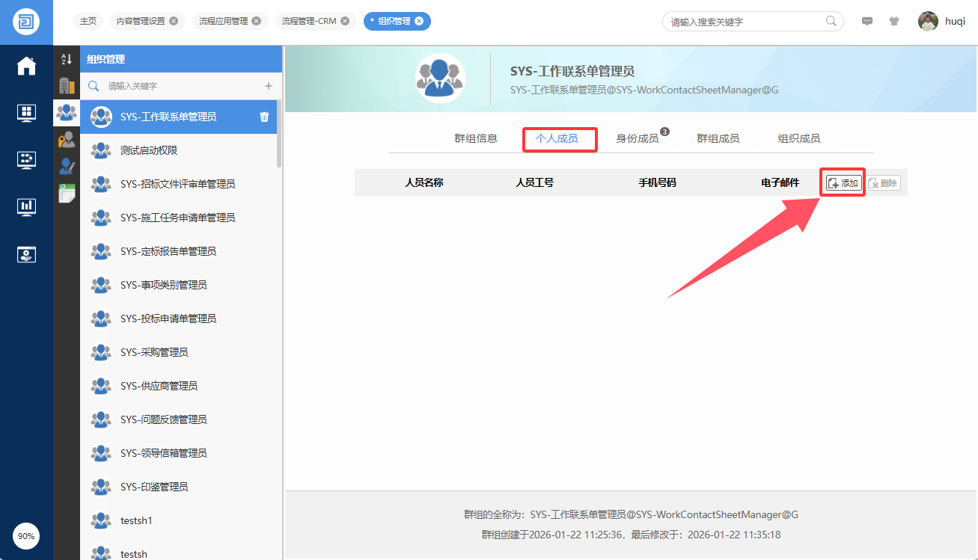The width and height of the screenshot is (978, 560).
Task: Open the 身份成员 tab
Action: (x=637, y=138)
